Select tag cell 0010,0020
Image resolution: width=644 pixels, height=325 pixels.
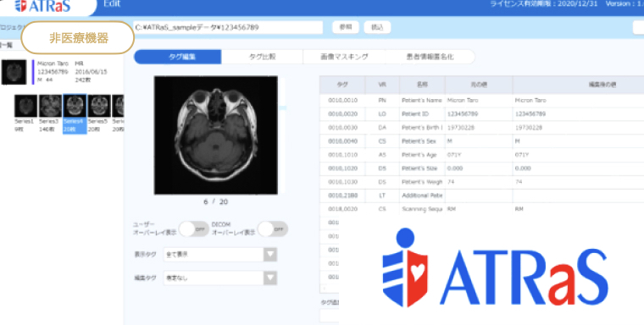[x=342, y=113]
